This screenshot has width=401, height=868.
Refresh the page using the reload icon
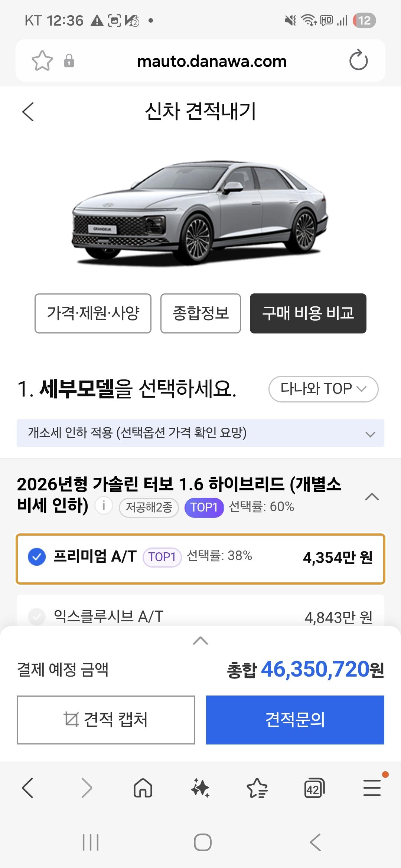tap(358, 60)
